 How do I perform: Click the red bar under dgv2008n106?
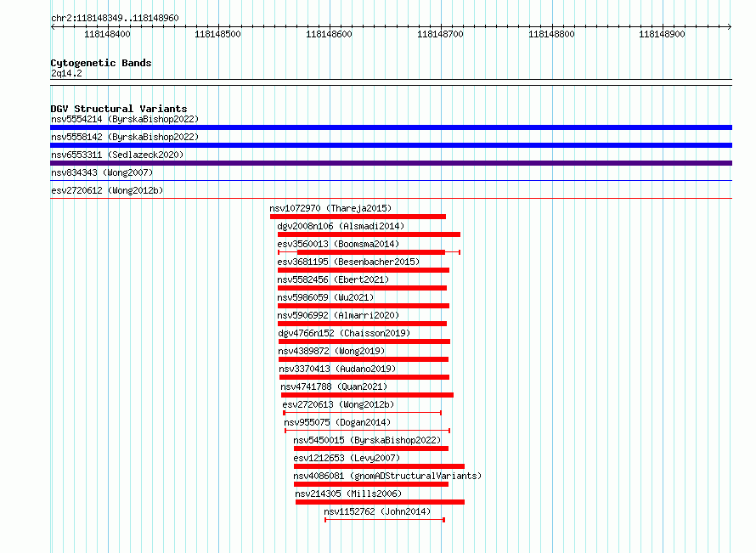pyautogui.click(x=369, y=234)
